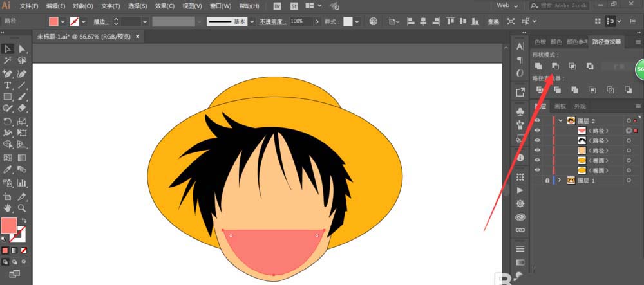Screen dimensions: 644x285
Task: Select the Gradient tool
Action: click(x=22, y=158)
